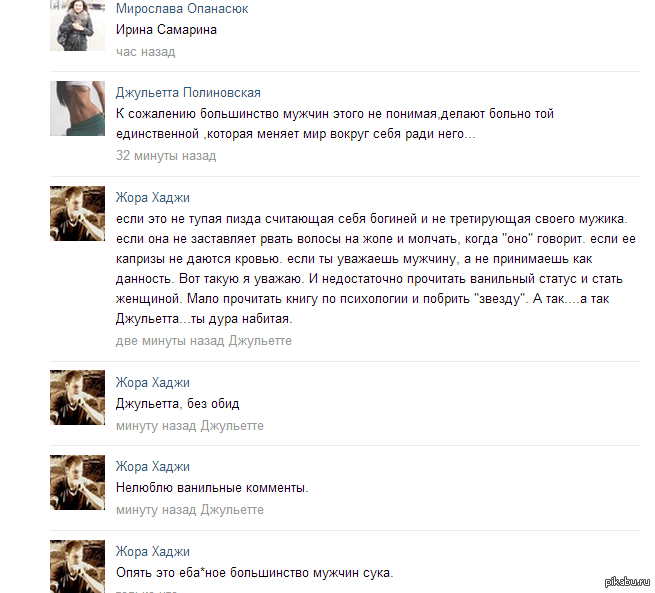
Task: Open the '32 минуты назад' timestamp
Action: (166, 156)
